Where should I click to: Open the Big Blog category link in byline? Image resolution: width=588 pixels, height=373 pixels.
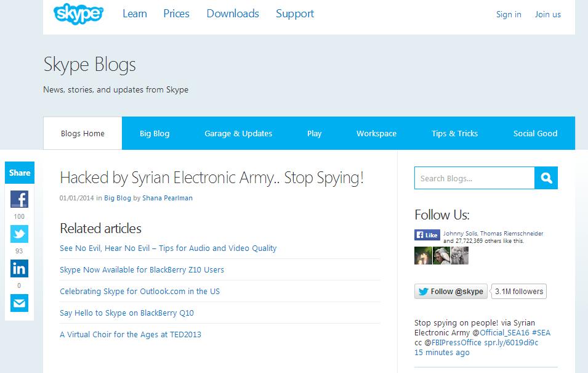118,198
